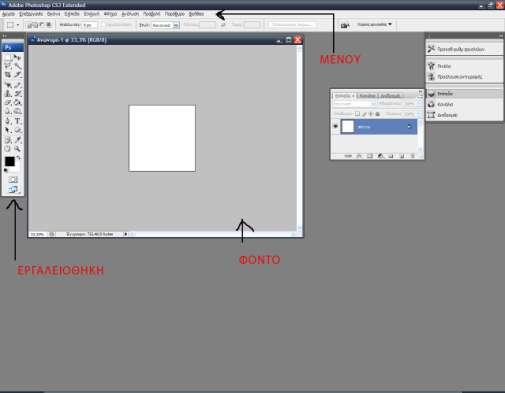The image size is (505, 393).
Task: Select the Clone Stamp tool
Action: tap(8, 94)
